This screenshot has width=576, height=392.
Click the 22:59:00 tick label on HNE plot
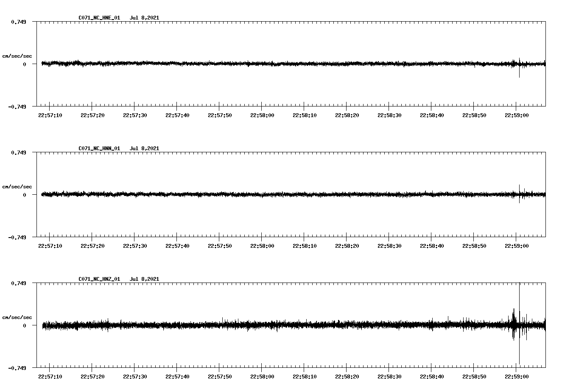517,115
